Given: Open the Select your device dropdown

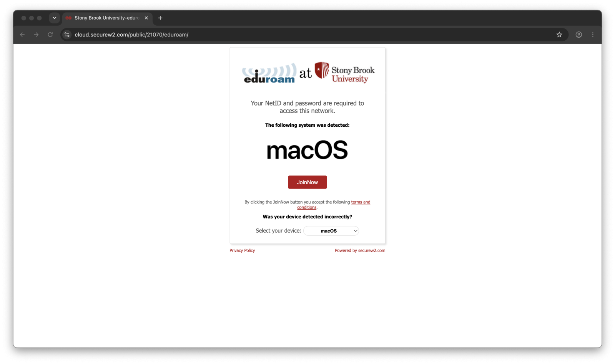Looking at the screenshot, I should [x=331, y=231].
